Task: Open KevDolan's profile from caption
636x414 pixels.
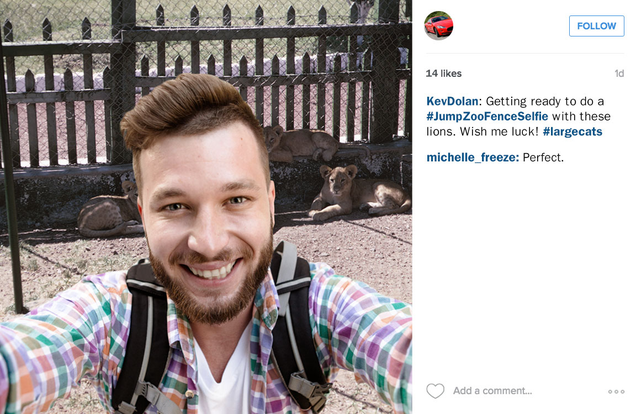Action: click(452, 101)
